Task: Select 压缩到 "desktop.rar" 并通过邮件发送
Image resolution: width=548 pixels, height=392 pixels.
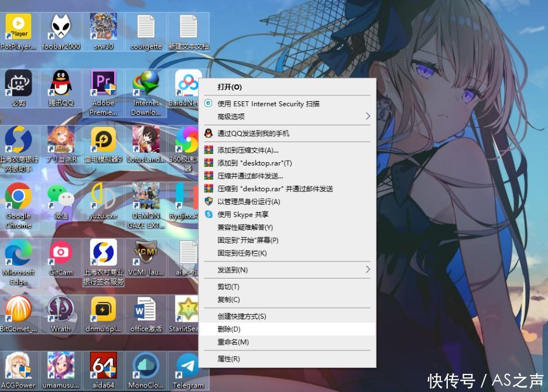Action: tap(287, 188)
